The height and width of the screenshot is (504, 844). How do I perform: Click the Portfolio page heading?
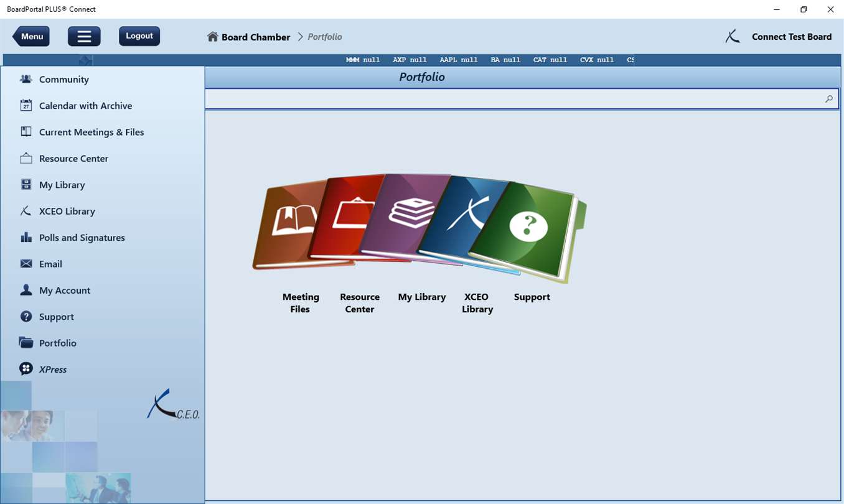pyautogui.click(x=422, y=77)
